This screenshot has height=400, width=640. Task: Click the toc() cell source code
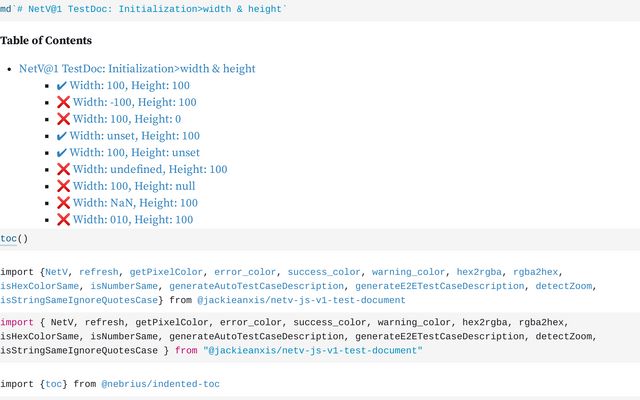click(x=14, y=239)
